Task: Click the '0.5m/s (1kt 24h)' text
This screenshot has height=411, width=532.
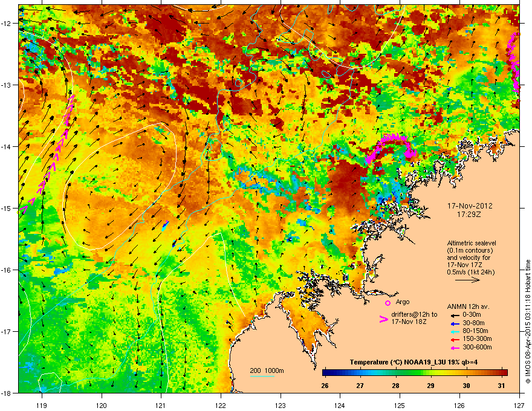Action: point(470,273)
